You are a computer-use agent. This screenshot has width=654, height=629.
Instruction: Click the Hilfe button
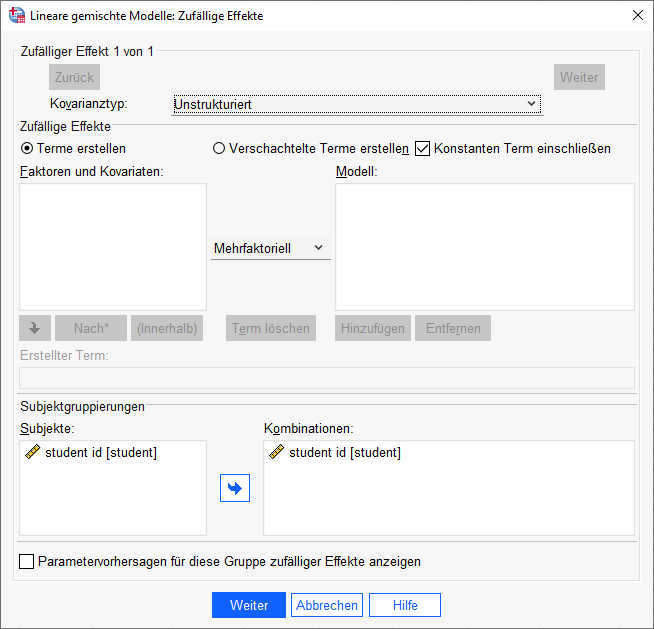pos(405,605)
